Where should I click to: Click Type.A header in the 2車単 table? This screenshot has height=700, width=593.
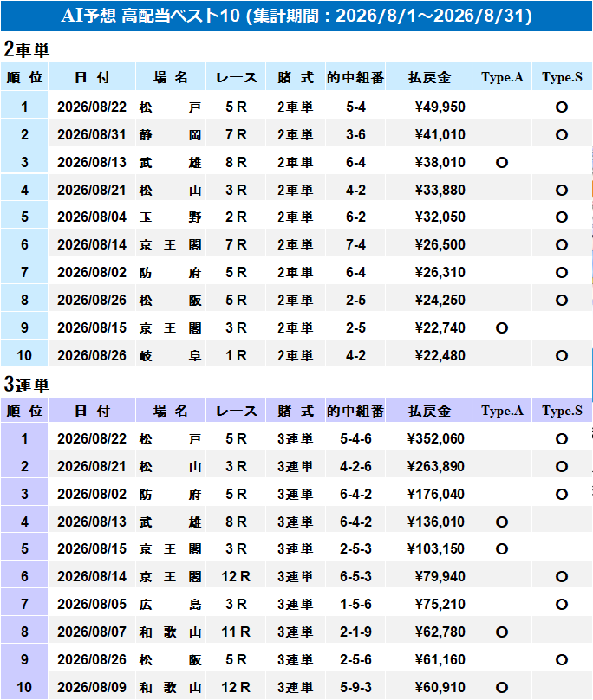502,77
